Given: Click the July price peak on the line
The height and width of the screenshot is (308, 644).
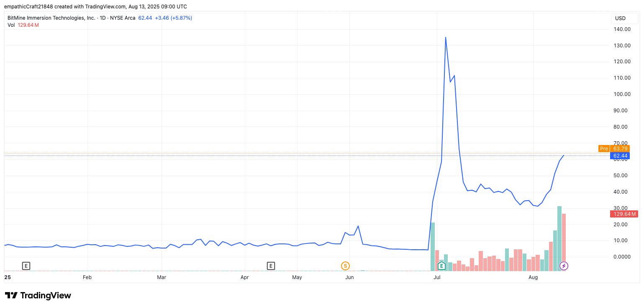Looking at the screenshot, I should coord(445,37).
